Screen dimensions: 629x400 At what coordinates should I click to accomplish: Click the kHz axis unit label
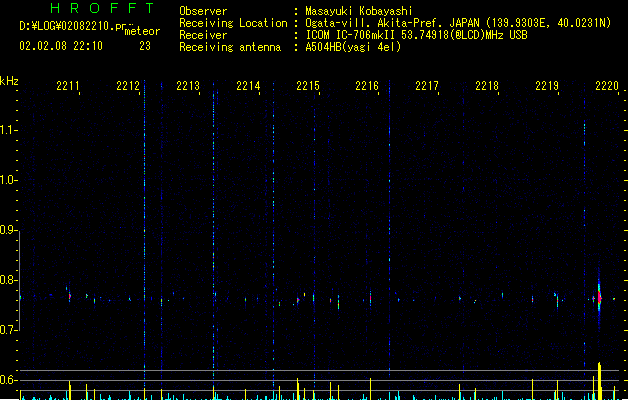click(x=9, y=81)
